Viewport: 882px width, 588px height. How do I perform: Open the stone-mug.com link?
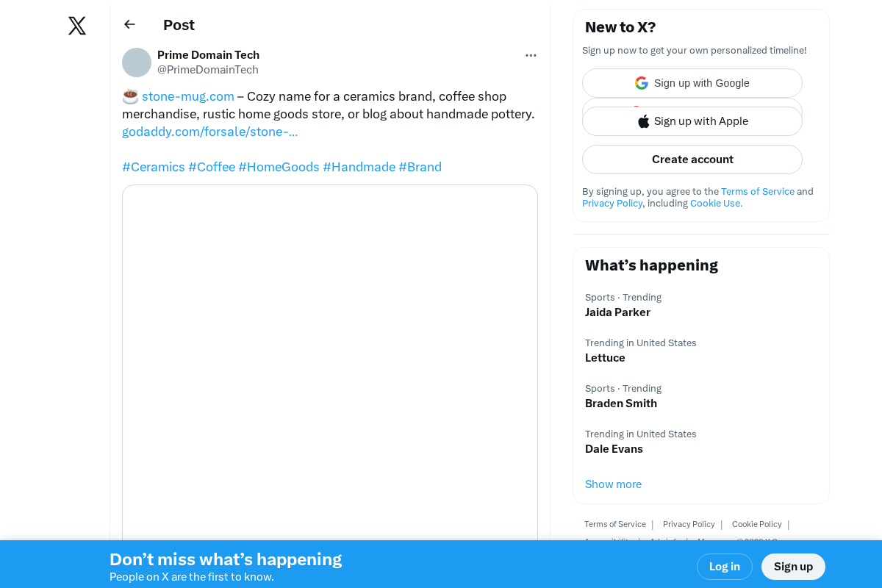(x=187, y=96)
